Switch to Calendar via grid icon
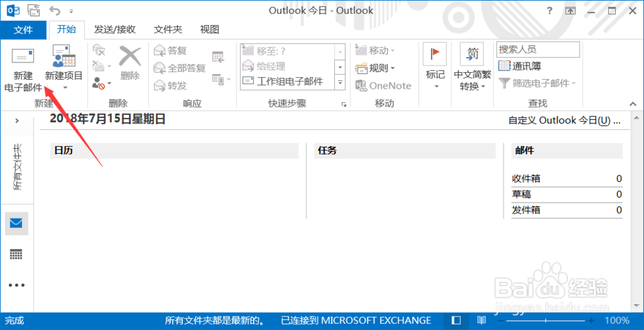Viewport: 644px width, 330px height. click(17, 255)
